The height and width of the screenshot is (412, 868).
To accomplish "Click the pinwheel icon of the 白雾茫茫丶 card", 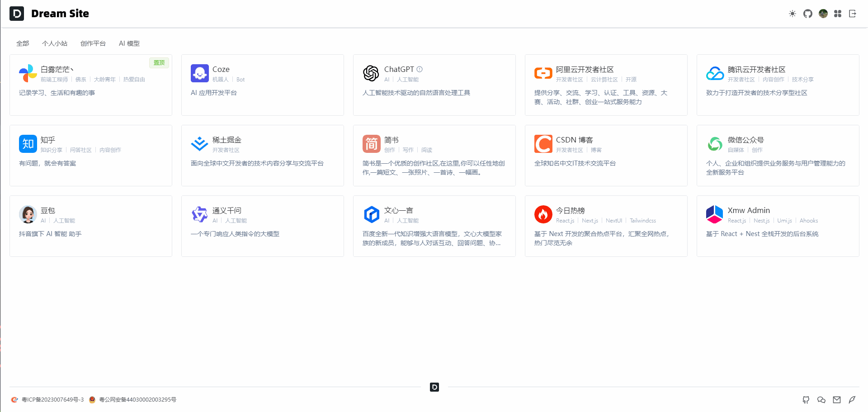I will (28, 73).
